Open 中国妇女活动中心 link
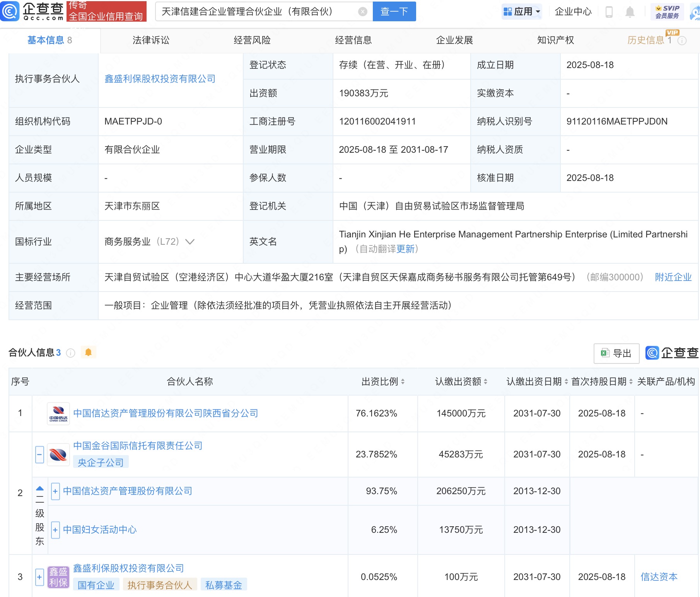Viewport: 700px width, 597px height. (100, 530)
